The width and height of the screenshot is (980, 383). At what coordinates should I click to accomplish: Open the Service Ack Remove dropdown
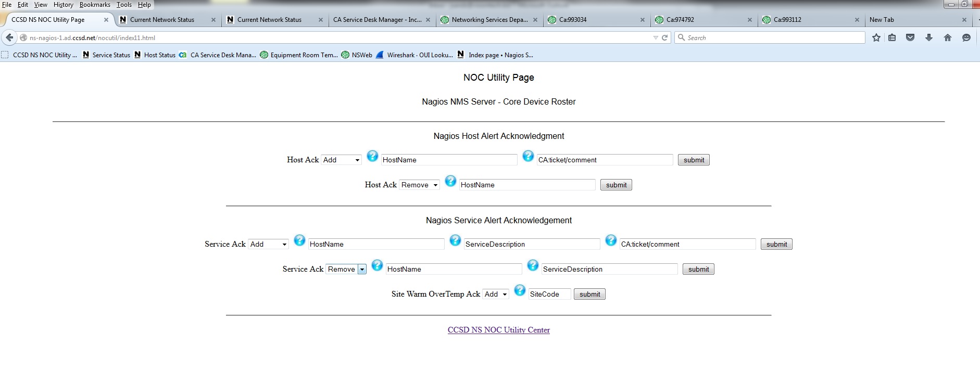[346, 269]
